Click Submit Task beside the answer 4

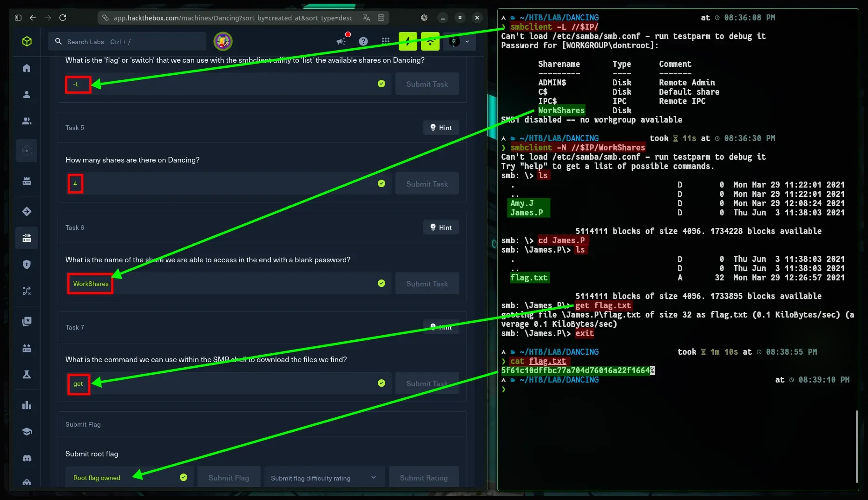click(x=427, y=184)
